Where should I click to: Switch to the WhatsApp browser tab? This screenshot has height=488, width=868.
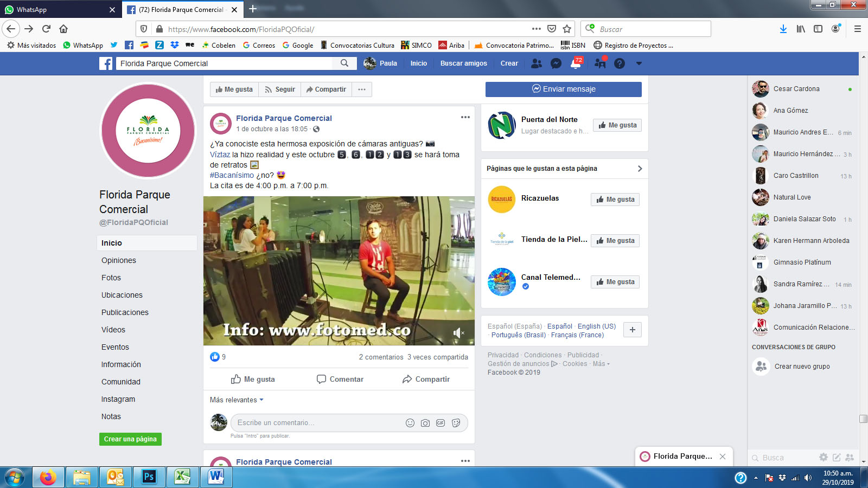click(x=59, y=10)
